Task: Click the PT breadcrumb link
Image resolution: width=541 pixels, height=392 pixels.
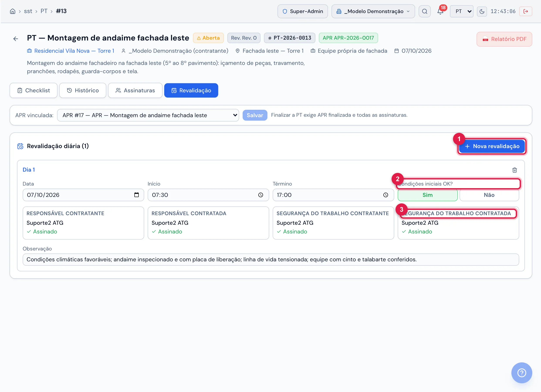Action: [x=44, y=11]
